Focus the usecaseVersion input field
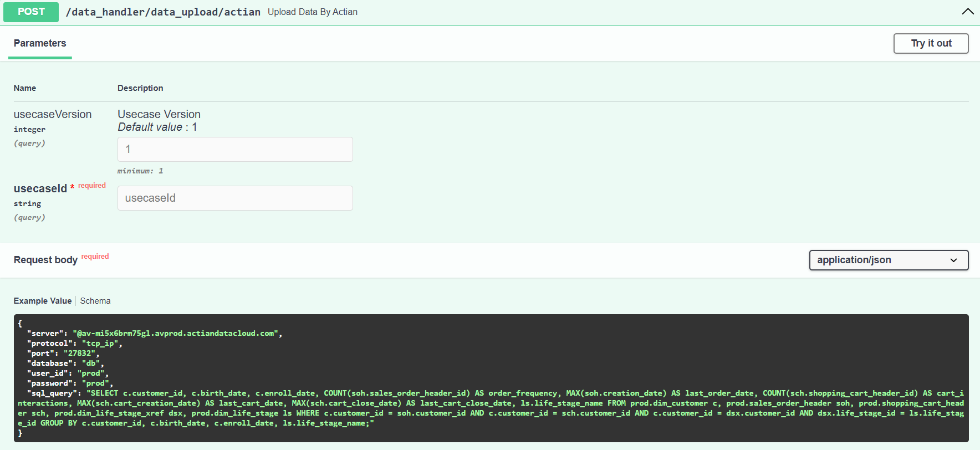Viewport: 980px width, 450px height. 235,149
